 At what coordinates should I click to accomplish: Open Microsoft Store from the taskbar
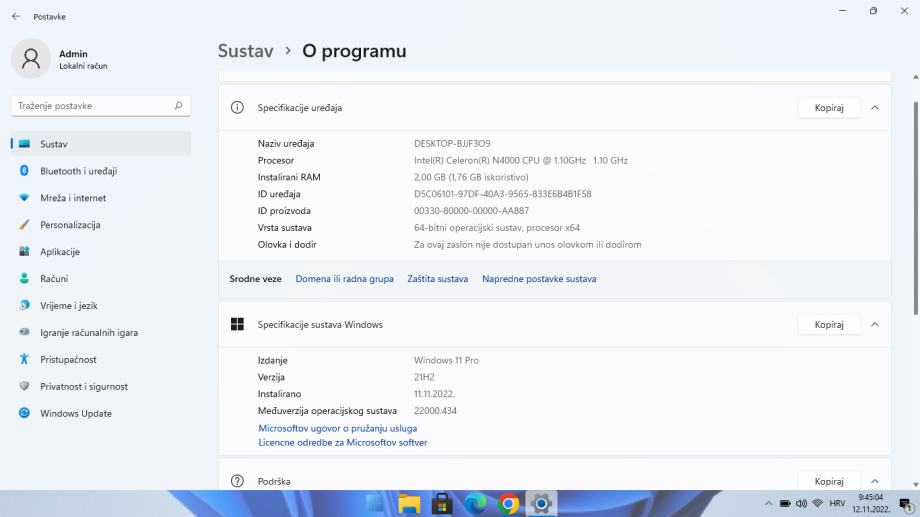(x=442, y=504)
